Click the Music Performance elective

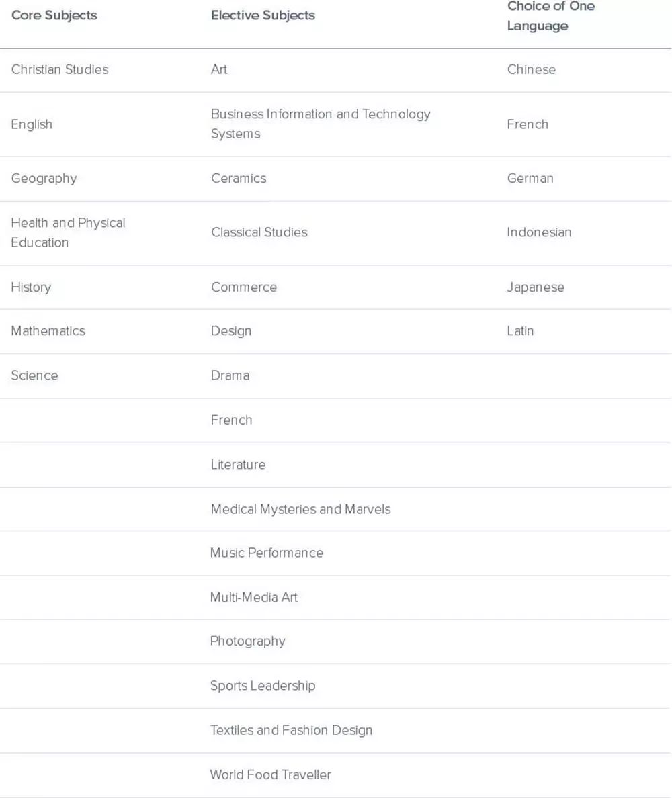tap(267, 553)
